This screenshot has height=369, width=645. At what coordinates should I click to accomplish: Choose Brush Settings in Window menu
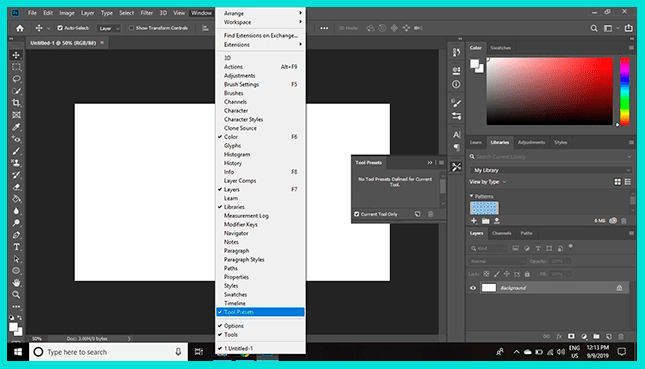[x=260, y=84]
